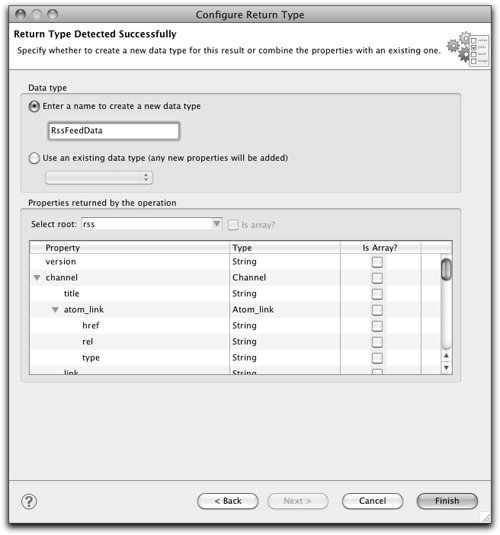
Task: Check Is Array box for version row
Action: click(x=377, y=262)
